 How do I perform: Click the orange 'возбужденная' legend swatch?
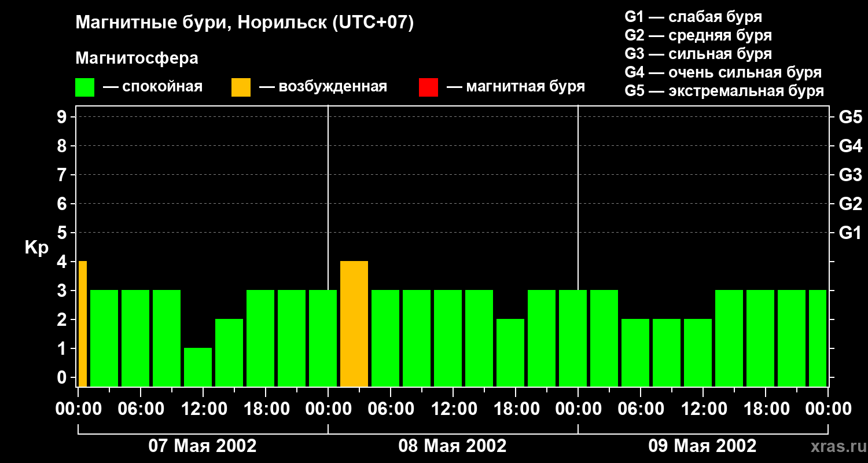click(x=241, y=87)
